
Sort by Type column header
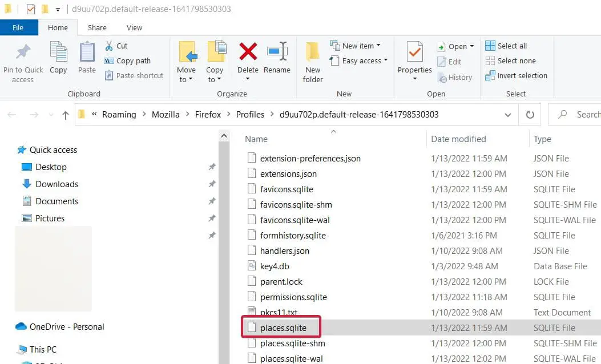pyautogui.click(x=542, y=139)
